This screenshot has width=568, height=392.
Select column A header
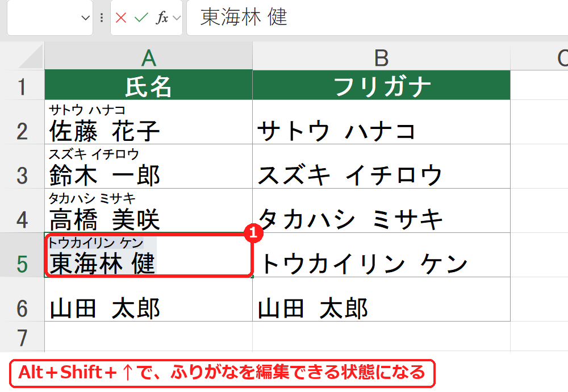point(148,56)
